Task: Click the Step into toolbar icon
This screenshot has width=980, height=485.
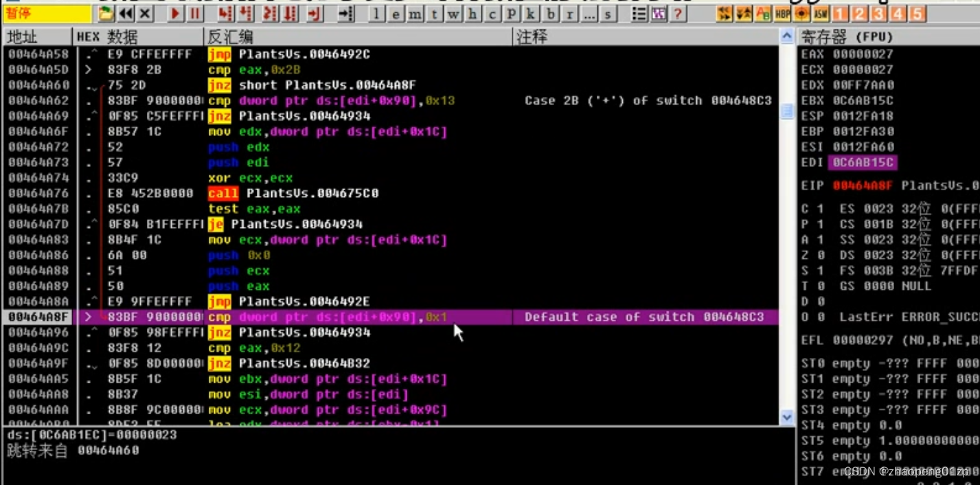Action: click(x=225, y=14)
